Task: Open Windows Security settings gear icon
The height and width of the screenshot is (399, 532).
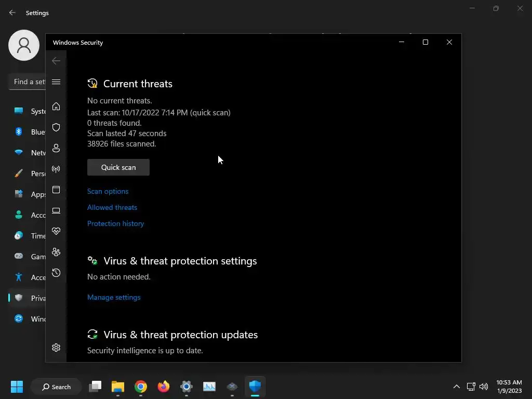Action: click(x=56, y=348)
